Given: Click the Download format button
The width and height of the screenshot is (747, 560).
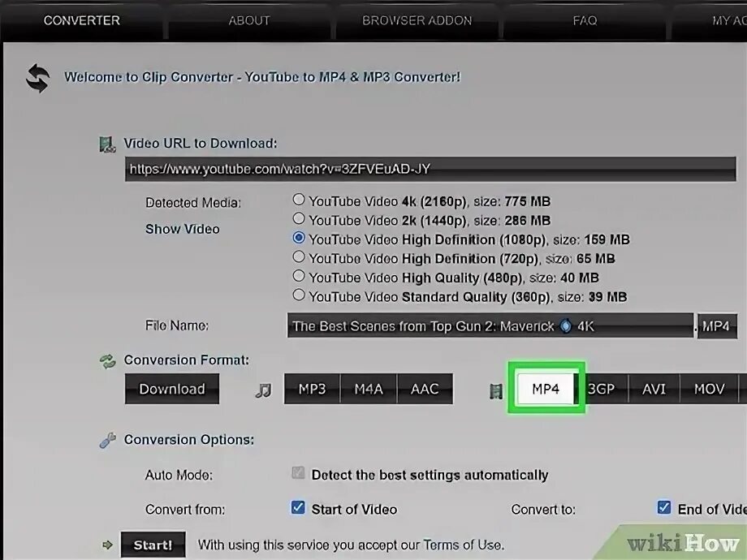Looking at the screenshot, I should tap(172, 389).
